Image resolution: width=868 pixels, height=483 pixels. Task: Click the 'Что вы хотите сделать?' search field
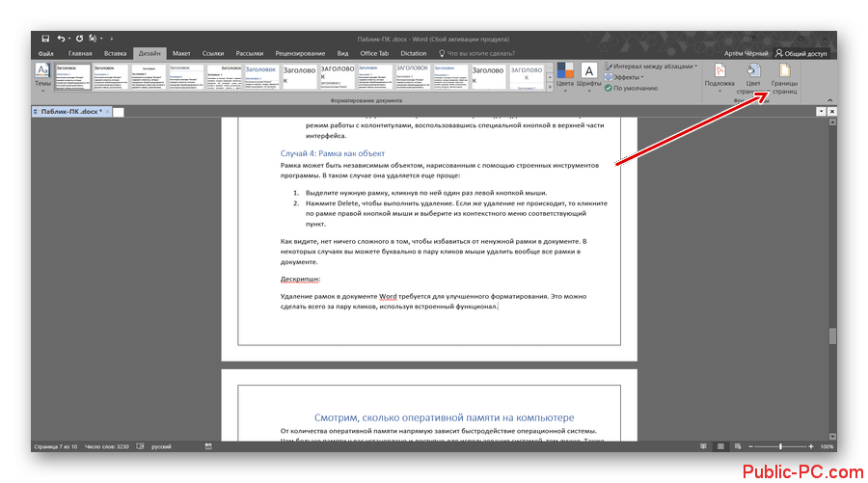[x=477, y=54]
